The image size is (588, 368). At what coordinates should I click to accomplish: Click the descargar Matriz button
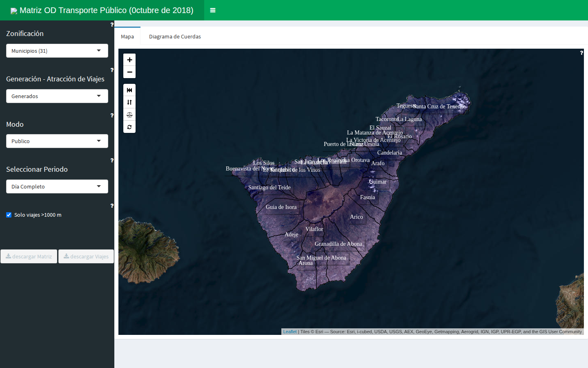coord(29,256)
